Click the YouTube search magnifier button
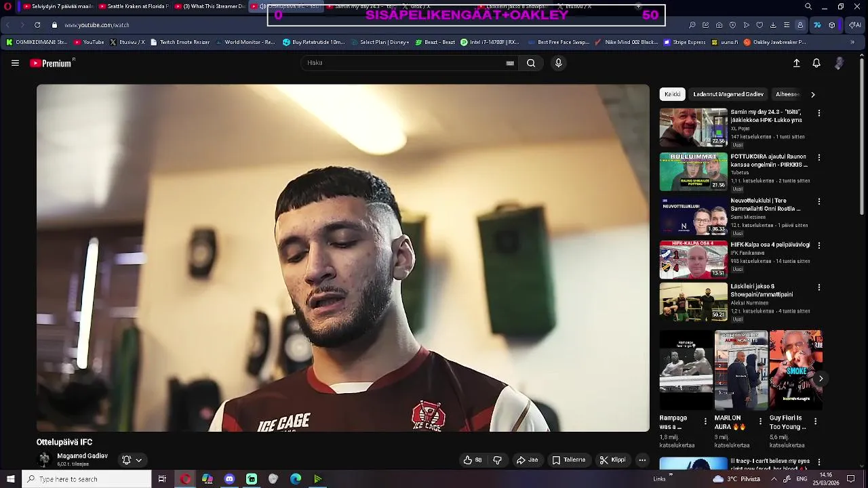Screen dimensions: 868x488 (x=531, y=63)
